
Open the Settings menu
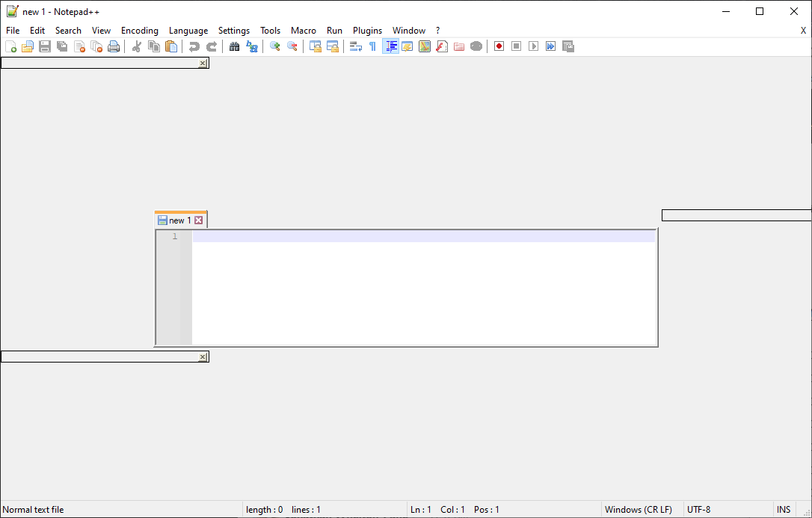click(234, 31)
